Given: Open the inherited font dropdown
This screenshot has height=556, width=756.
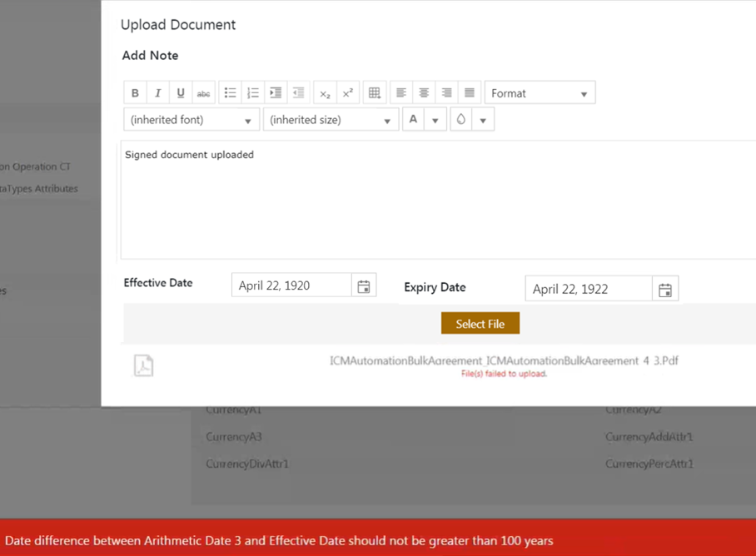Looking at the screenshot, I should 191,120.
